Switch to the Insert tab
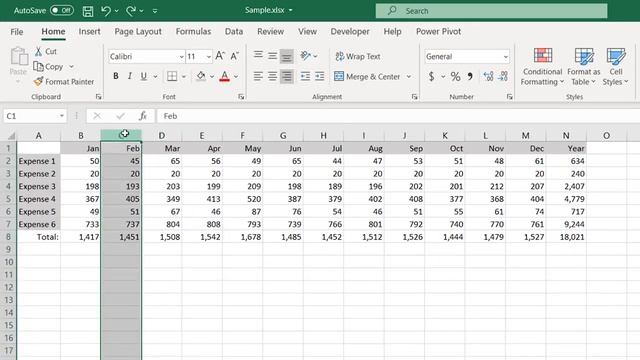640x360 pixels. pyautogui.click(x=89, y=31)
